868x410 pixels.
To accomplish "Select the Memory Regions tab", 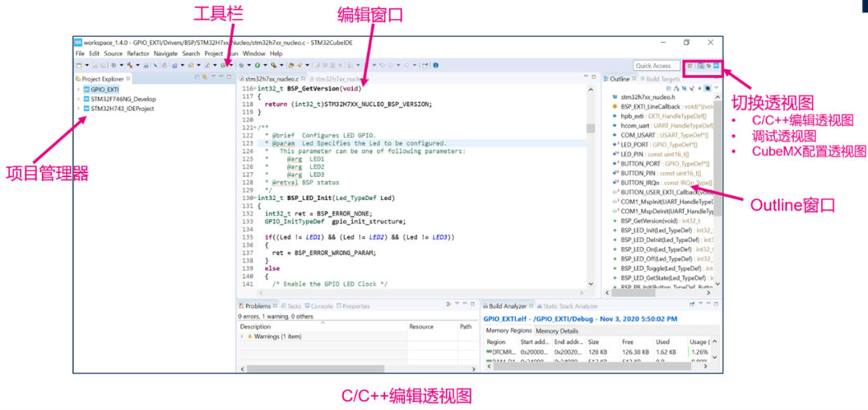I will [x=509, y=330].
